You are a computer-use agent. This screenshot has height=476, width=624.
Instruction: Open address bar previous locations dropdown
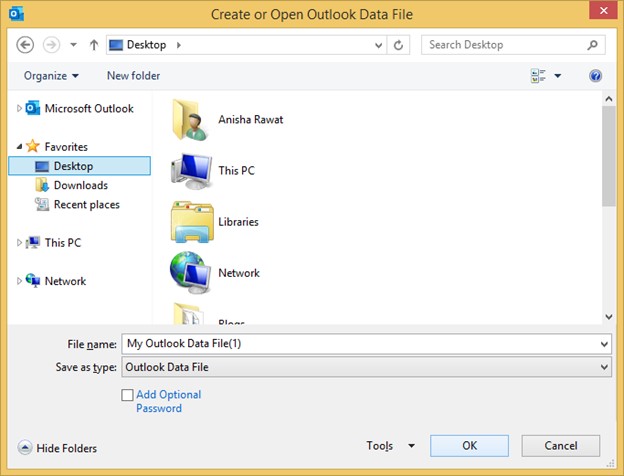378,45
